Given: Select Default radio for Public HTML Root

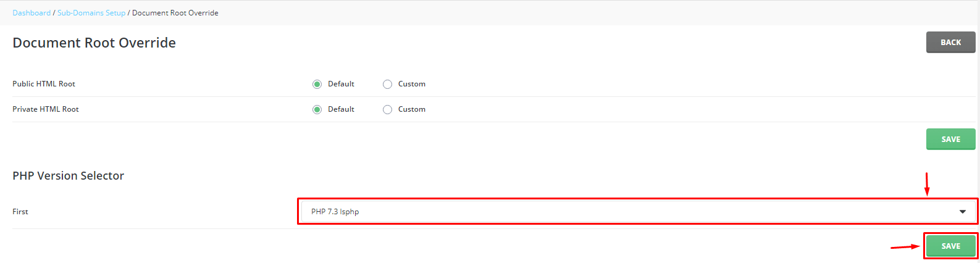Looking at the screenshot, I should pos(317,84).
